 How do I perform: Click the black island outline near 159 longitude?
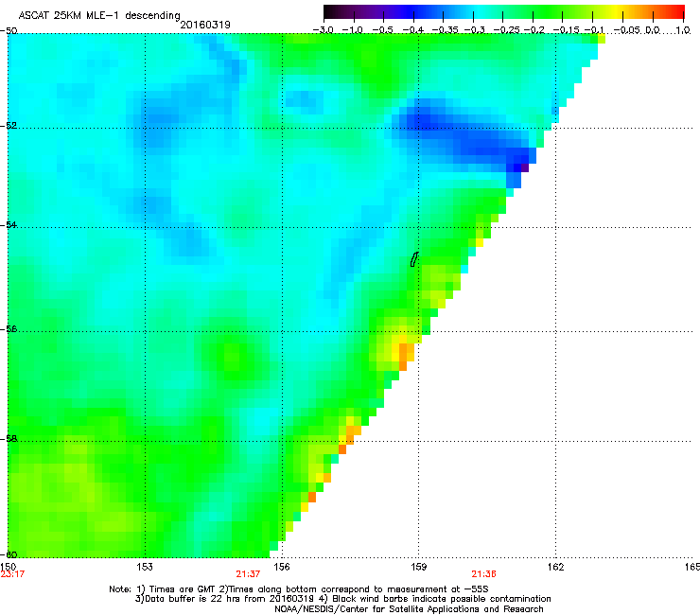414,259
